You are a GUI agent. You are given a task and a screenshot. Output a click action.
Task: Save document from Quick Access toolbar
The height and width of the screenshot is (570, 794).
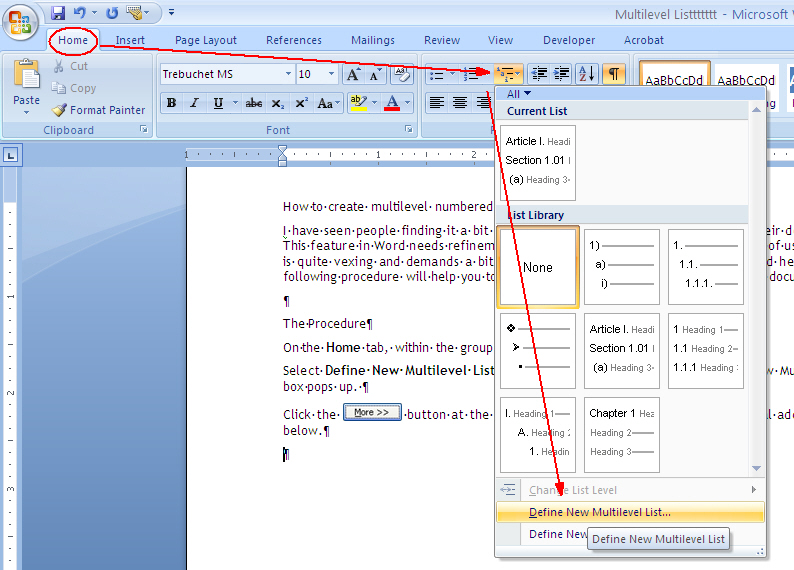(x=58, y=13)
